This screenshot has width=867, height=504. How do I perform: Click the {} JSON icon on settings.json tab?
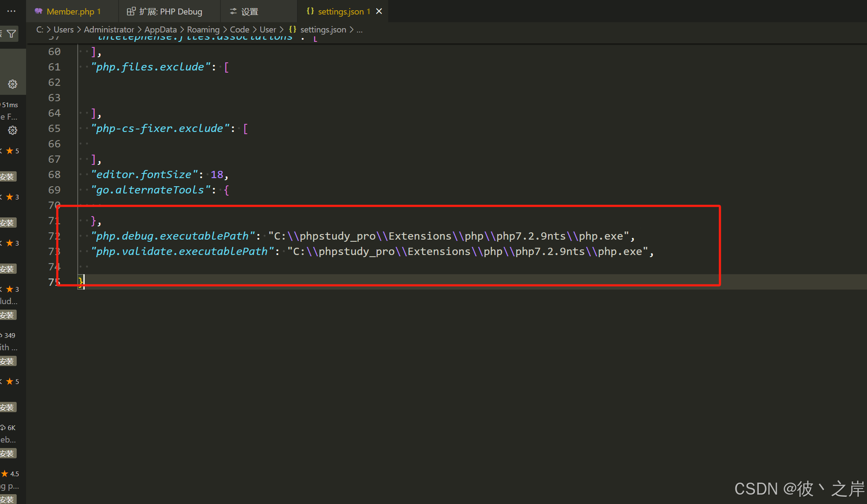click(x=310, y=11)
